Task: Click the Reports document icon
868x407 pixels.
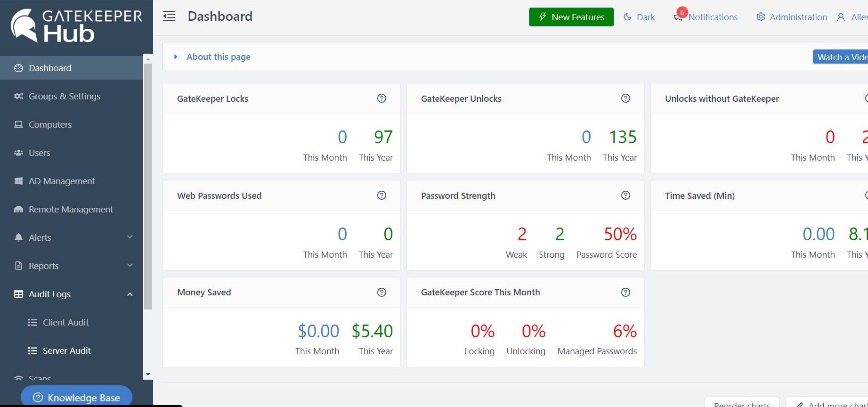Action: click(x=18, y=266)
